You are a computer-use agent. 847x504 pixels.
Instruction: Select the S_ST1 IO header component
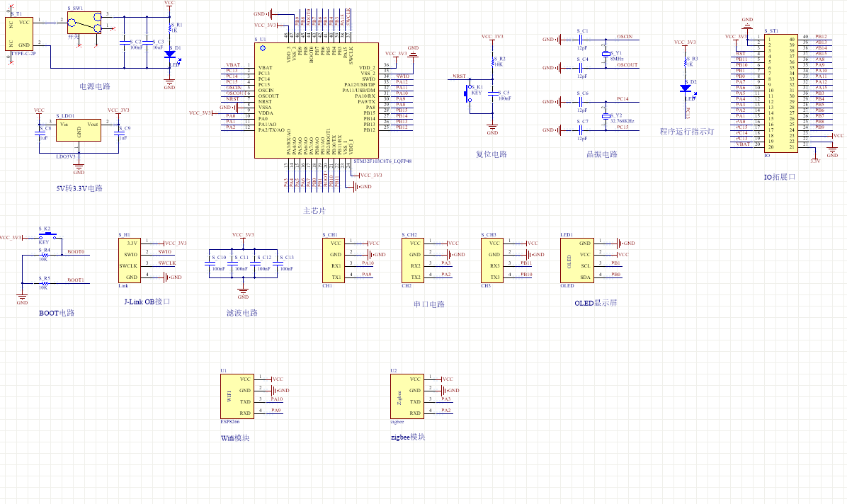click(x=780, y=93)
